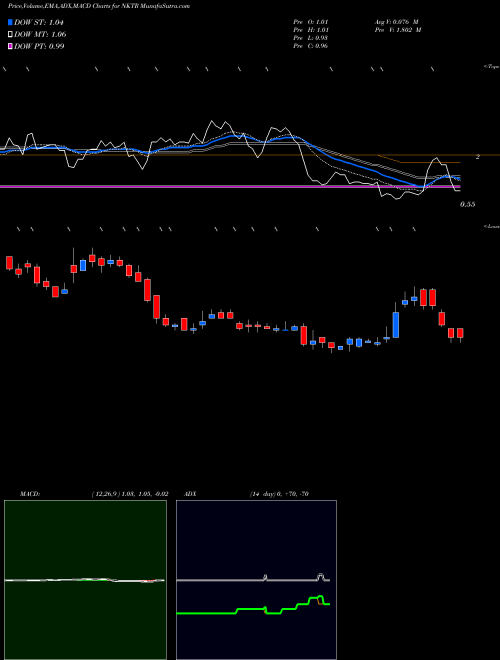Open the green MACD chart panel
500x660 pixels.
pos(85,580)
